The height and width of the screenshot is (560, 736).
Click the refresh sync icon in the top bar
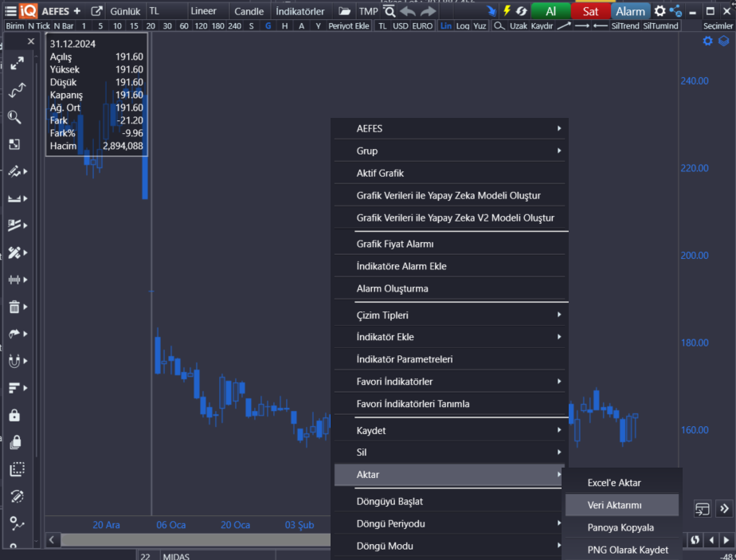coord(522,11)
